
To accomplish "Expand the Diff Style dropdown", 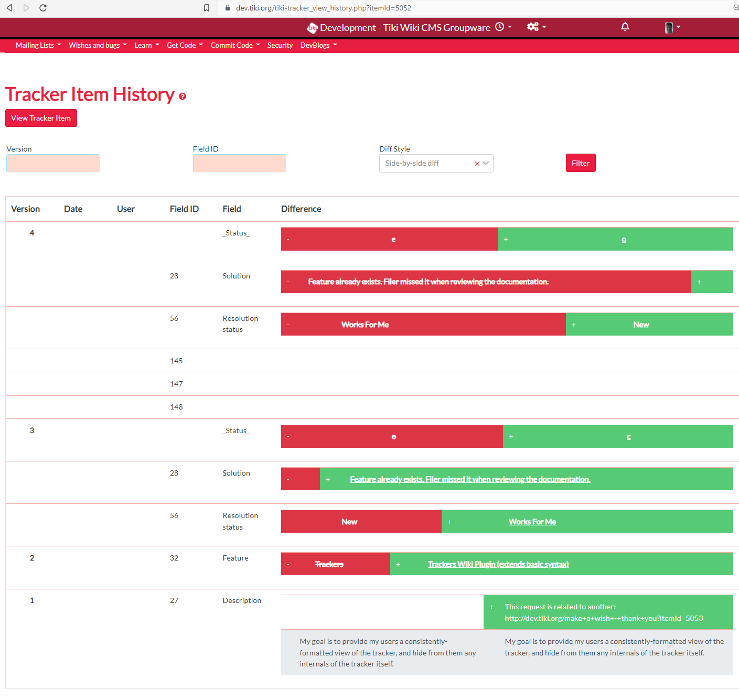I will 486,163.
